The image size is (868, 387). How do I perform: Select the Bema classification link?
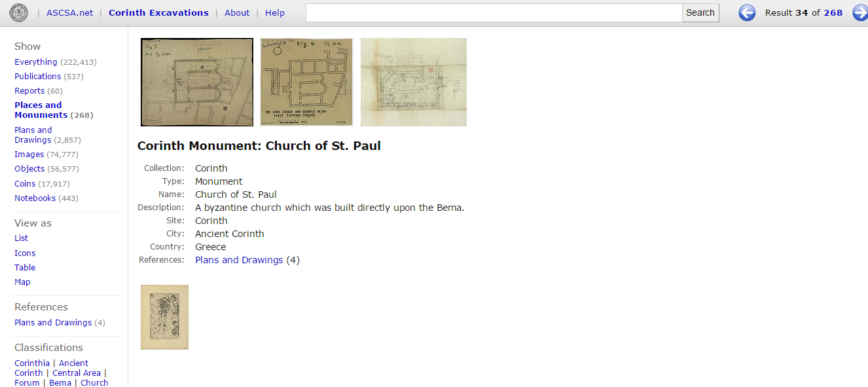pos(60,382)
